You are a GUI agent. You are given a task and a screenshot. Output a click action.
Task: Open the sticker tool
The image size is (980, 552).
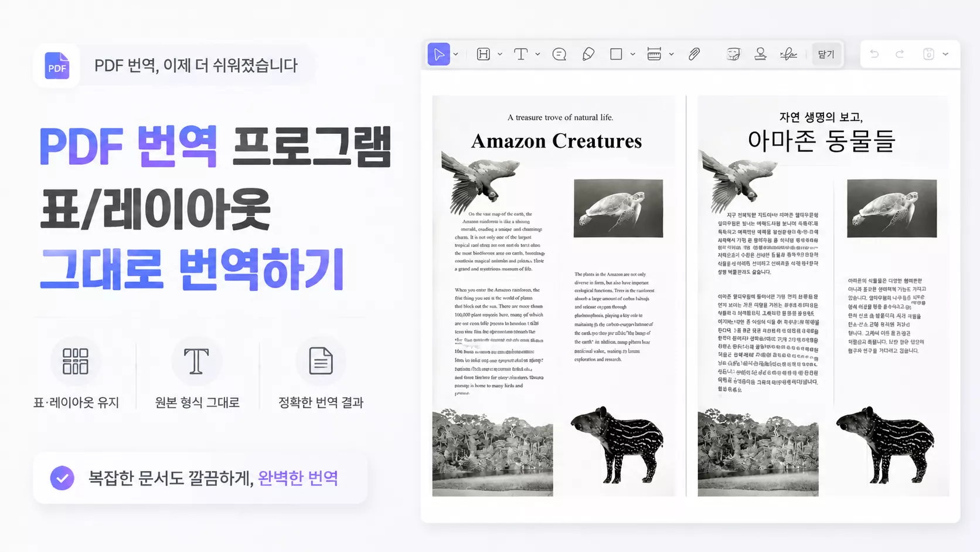coord(733,54)
